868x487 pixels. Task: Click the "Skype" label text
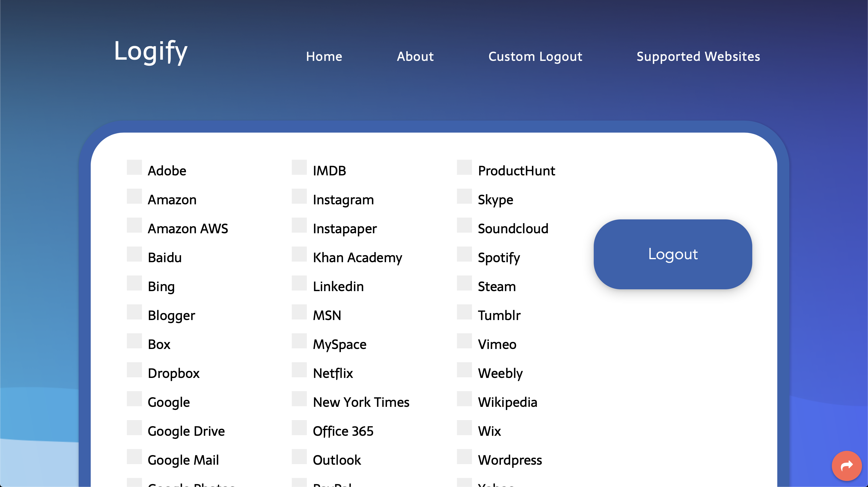click(496, 200)
